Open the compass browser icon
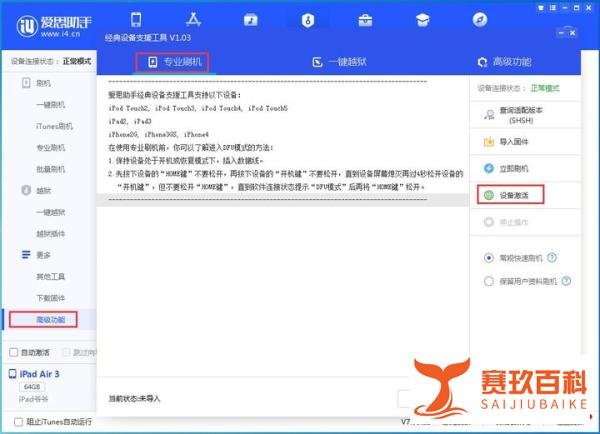Screen dimensions: 600x434 point(480,20)
